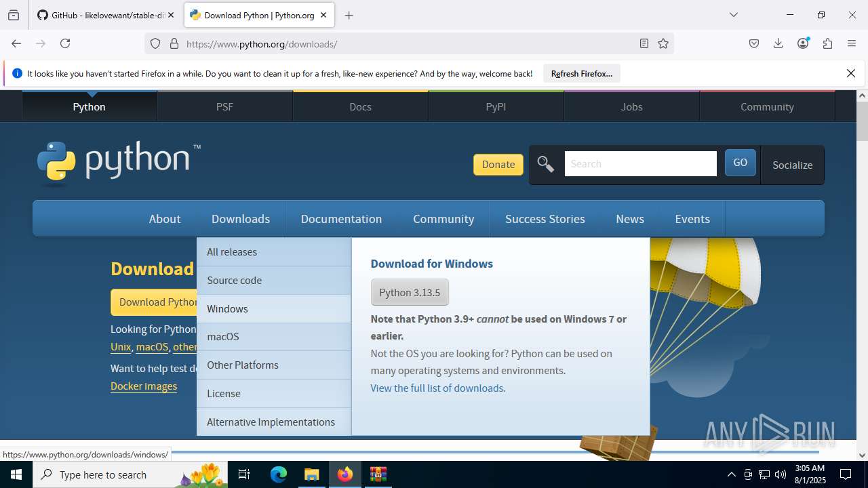This screenshot has width=868, height=488.
Task: Open Docs top navigation tab
Action: coord(360,106)
